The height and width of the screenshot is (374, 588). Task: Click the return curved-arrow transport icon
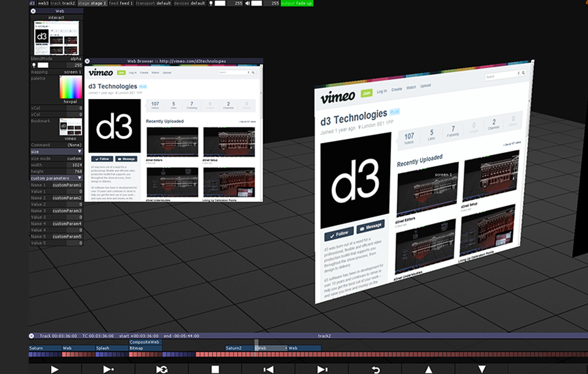pyautogui.click(x=376, y=369)
